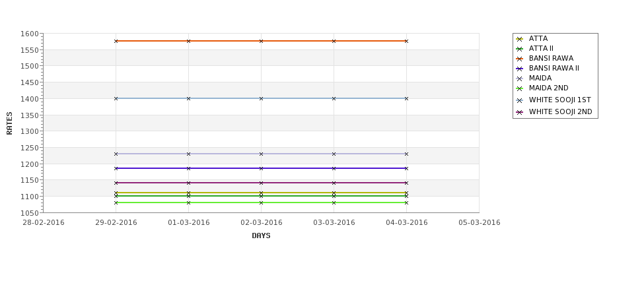Click the 1600 value on RATES axis
Viewport: 644px width, 283px height.
[30, 34]
